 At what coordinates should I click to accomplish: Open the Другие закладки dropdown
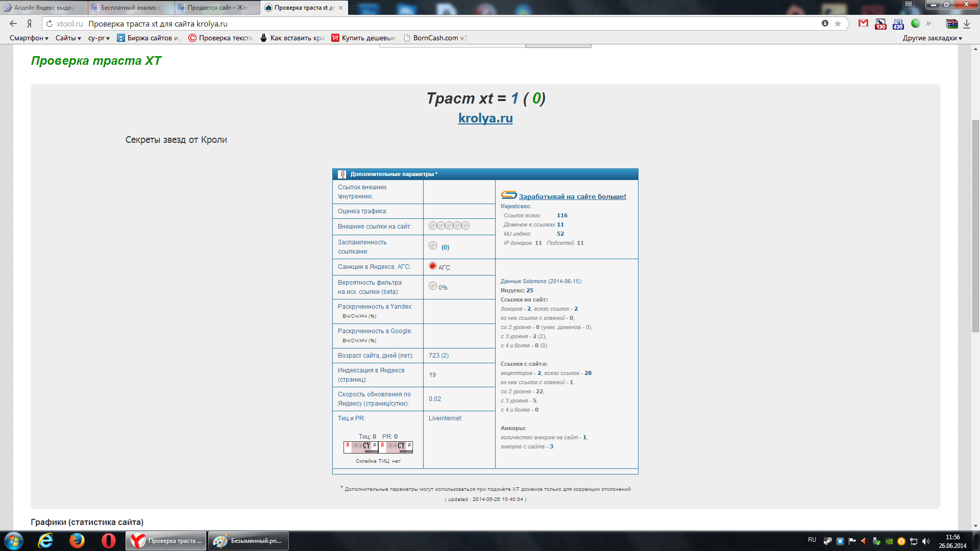pos(932,38)
